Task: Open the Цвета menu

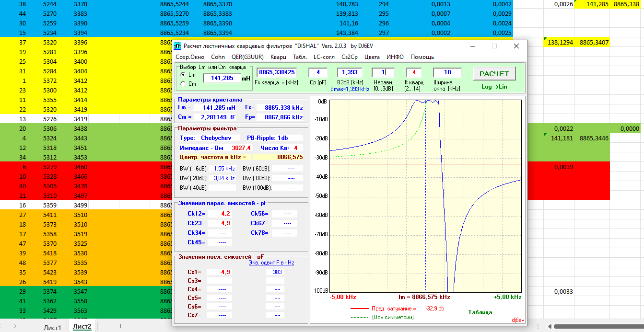Action: 372,57
